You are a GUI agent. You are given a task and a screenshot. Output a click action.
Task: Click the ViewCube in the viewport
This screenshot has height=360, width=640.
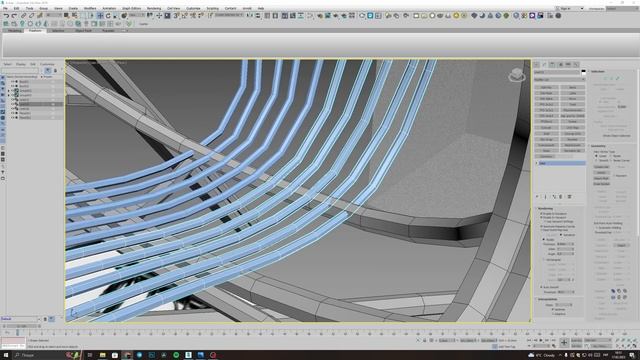[x=517, y=75]
